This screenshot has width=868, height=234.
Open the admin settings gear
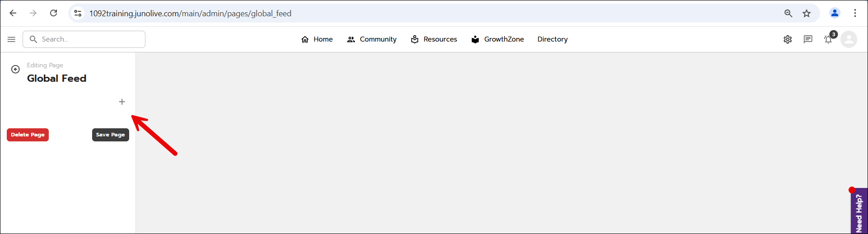coord(788,39)
